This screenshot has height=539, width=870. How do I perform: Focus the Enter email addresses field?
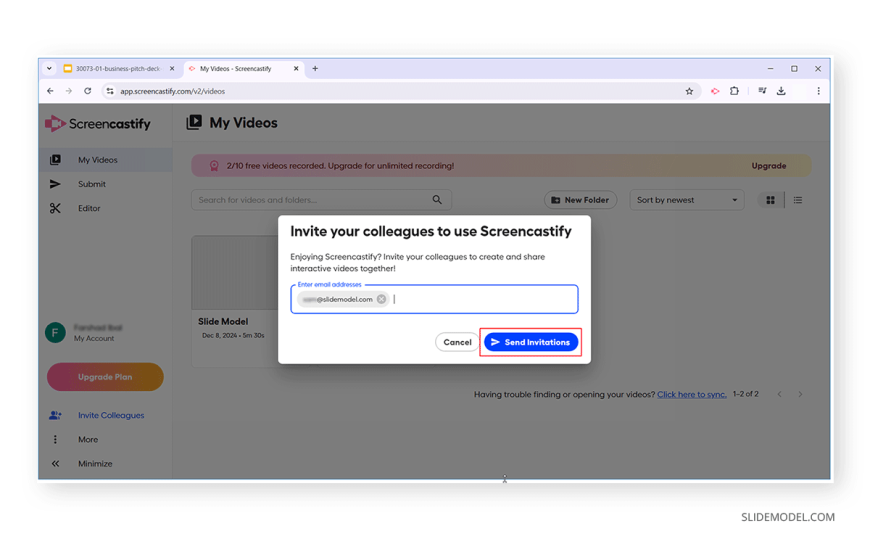(434, 299)
